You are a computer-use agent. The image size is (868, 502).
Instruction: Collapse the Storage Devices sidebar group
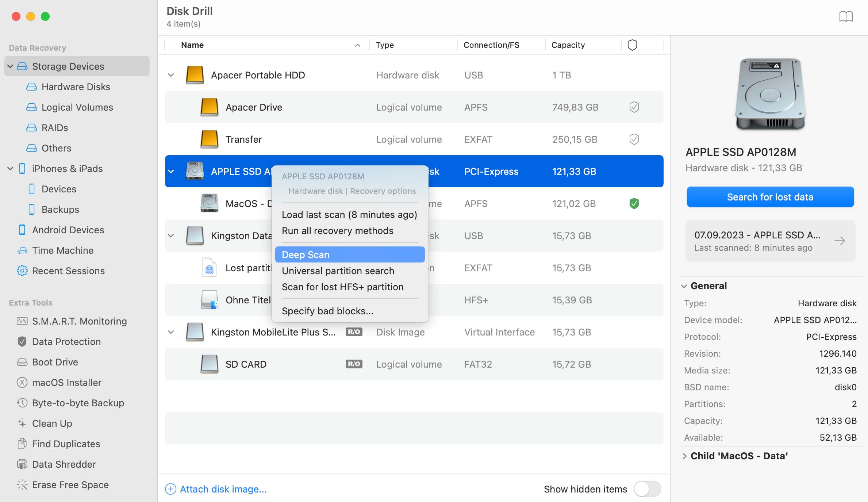[x=10, y=66]
